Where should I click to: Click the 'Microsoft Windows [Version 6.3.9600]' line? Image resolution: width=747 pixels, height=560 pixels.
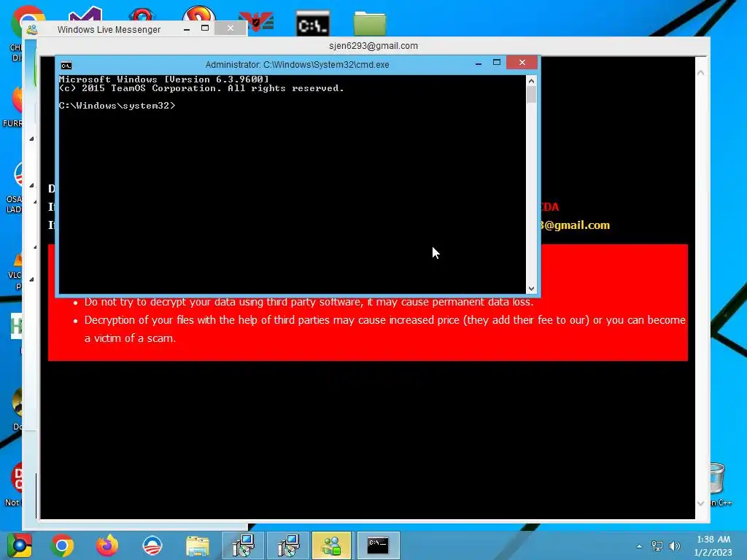164,79
